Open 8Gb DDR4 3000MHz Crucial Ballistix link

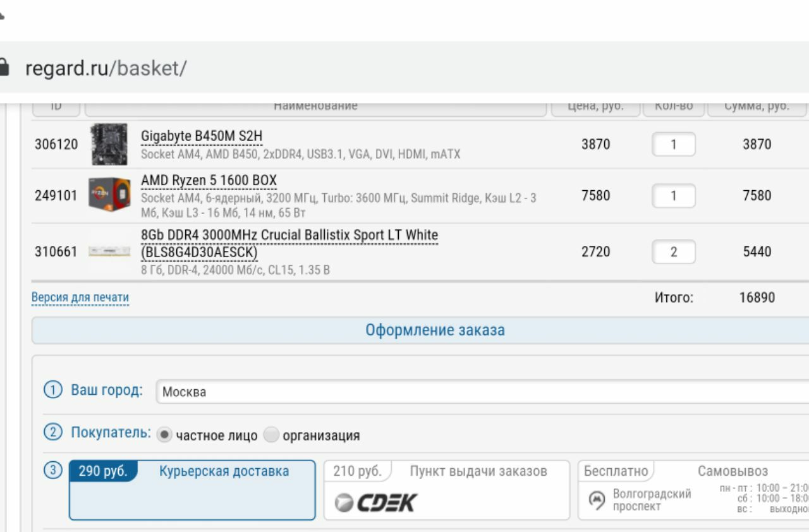[x=289, y=243]
